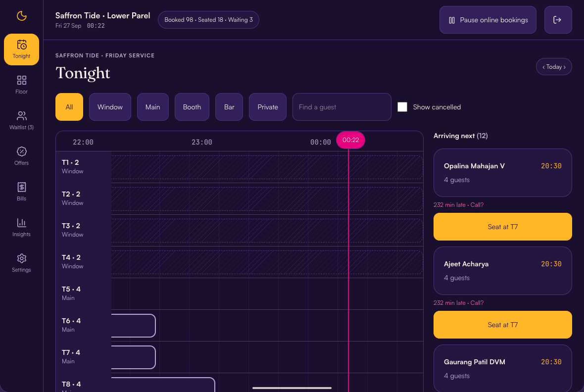This screenshot has height=392, width=584.
Task: Open Gaurang Patil DVM reservation card
Action: pyautogui.click(x=503, y=368)
